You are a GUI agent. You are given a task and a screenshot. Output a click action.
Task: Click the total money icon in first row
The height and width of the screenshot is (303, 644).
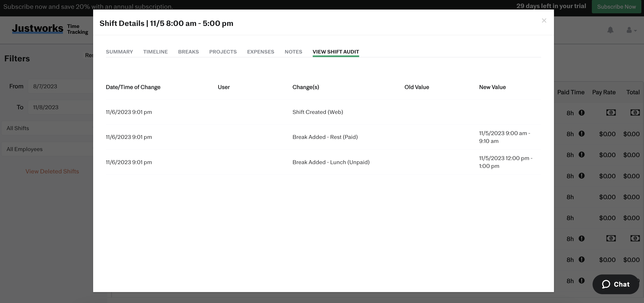[635, 112]
